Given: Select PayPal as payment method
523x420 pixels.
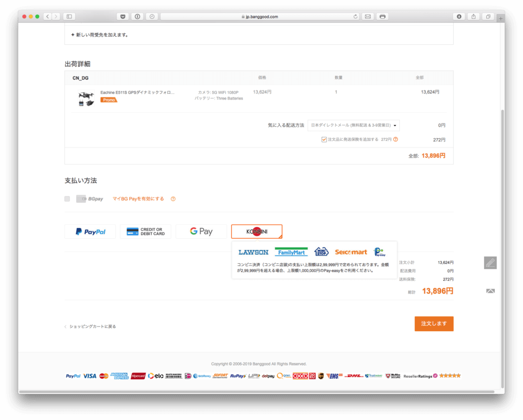Looking at the screenshot, I should pyautogui.click(x=90, y=232).
